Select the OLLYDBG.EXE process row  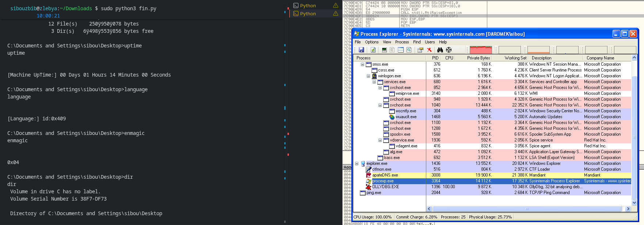pyautogui.click(x=385, y=187)
